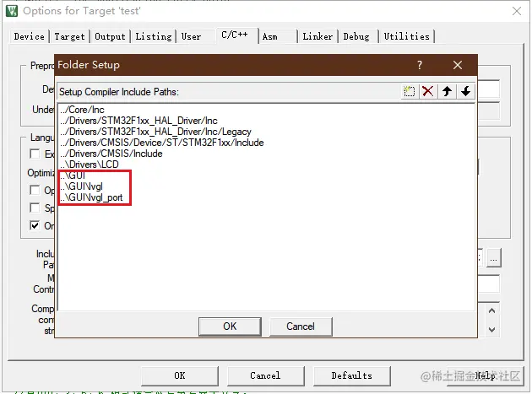Image resolution: width=532 pixels, height=394 pixels.
Task: Confirm Folder Setup with OK
Action: point(230,327)
